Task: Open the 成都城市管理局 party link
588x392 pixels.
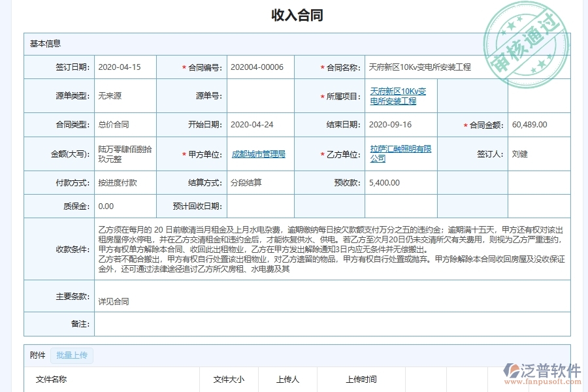Action: click(x=257, y=154)
